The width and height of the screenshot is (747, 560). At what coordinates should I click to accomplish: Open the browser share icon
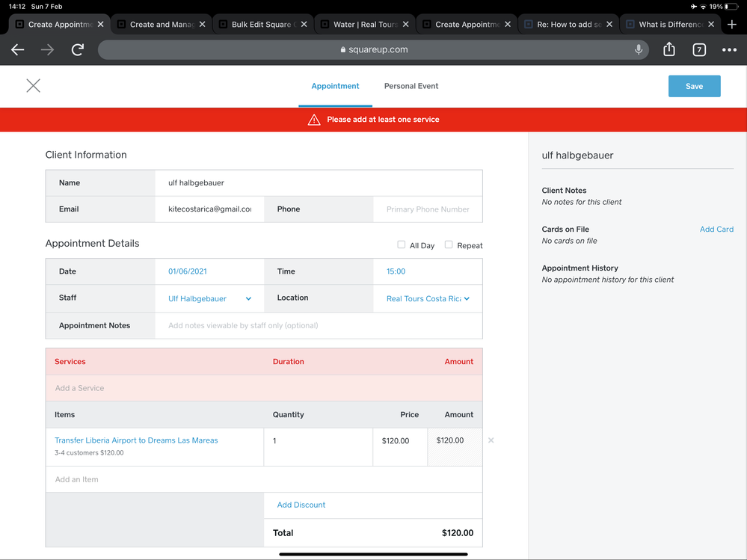(x=668, y=50)
